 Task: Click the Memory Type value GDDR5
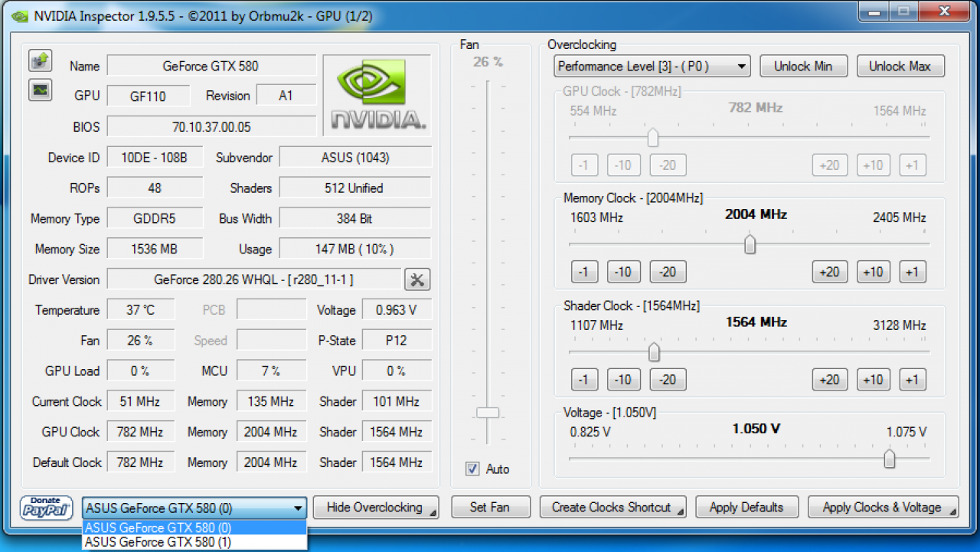(x=155, y=218)
